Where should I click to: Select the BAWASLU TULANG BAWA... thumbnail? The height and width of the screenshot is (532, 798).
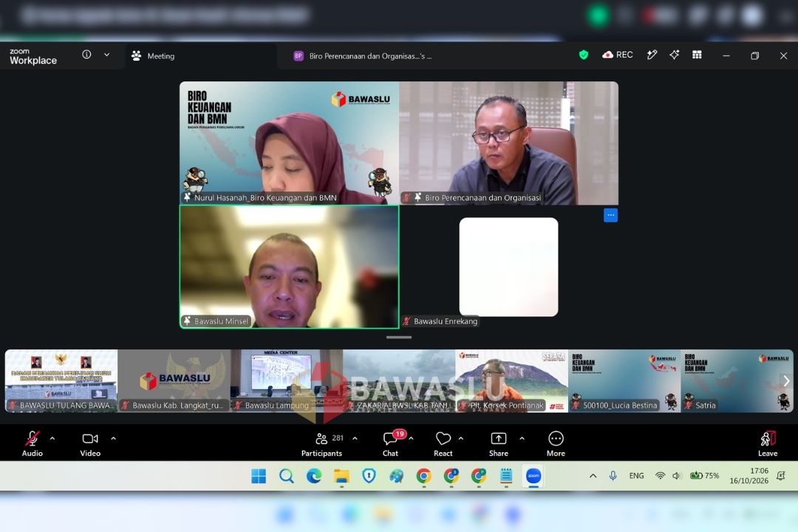(61, 381)
